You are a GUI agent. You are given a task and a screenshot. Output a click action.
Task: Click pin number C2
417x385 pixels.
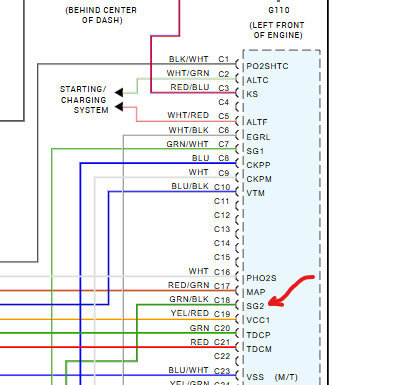pyautogui.click(x=224, y=74)
